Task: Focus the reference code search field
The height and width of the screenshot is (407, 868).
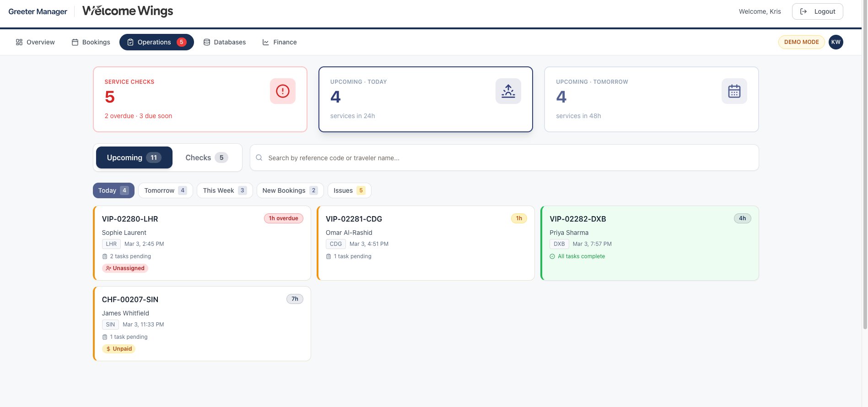Action: coord(503,158)
